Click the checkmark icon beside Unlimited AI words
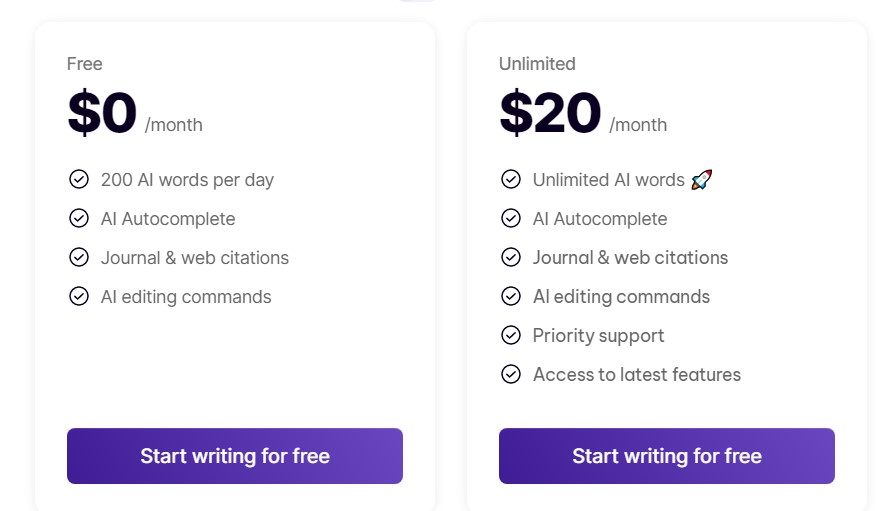 tap(511, 179)
